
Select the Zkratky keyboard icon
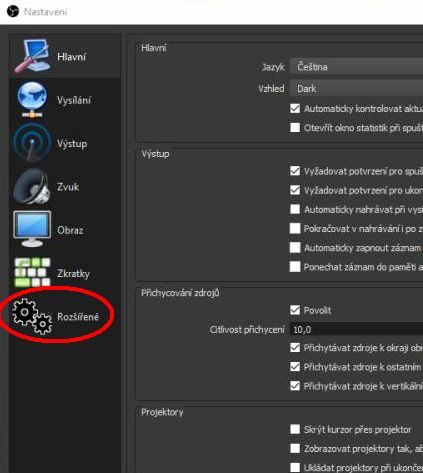[32, 272]
